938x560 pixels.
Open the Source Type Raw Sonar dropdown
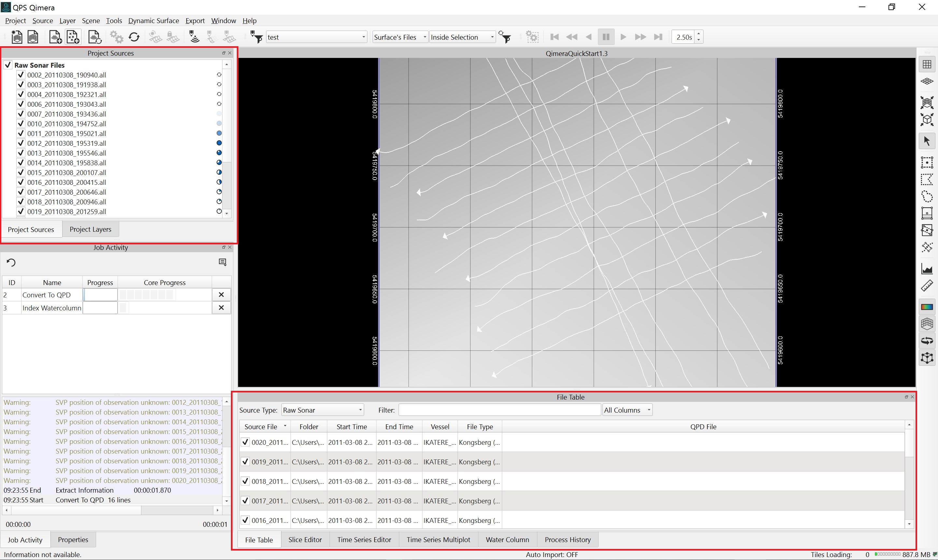tap(322, 410)
